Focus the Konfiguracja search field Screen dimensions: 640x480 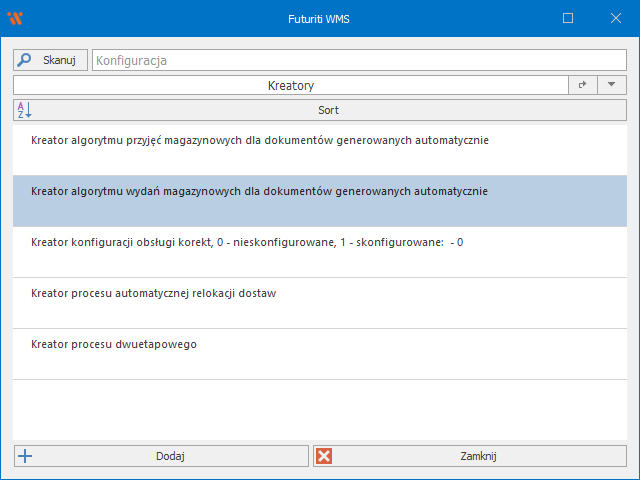coord(358,60)
